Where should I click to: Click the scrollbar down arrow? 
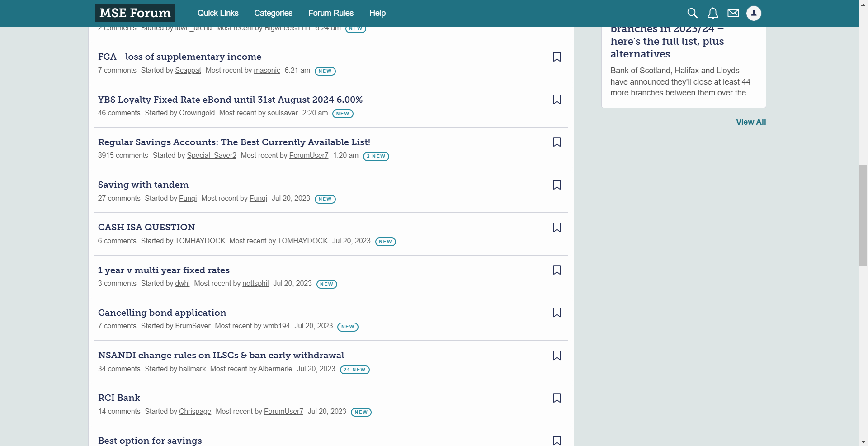point(863,442)
